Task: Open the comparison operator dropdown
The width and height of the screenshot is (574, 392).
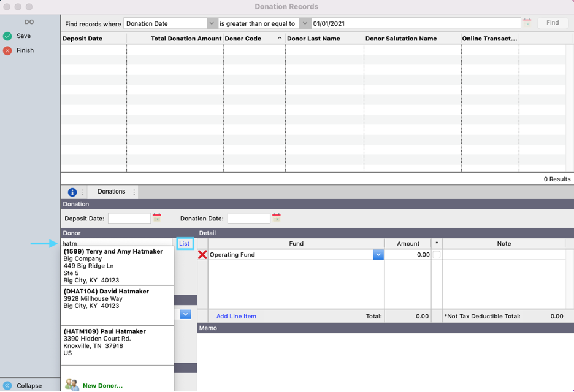Action: pyautogui.click(x=305, y=23)
